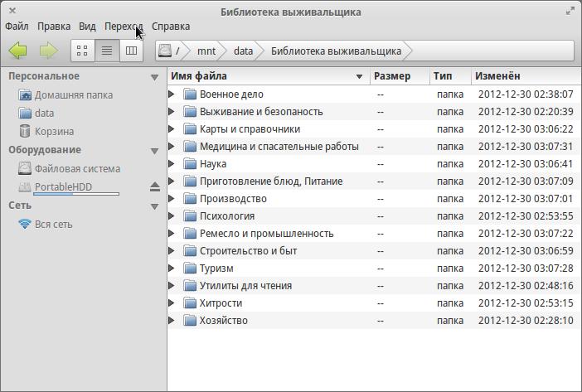Switch to column view mode
Screen dimensions: 582x392
tap(131, 51)
